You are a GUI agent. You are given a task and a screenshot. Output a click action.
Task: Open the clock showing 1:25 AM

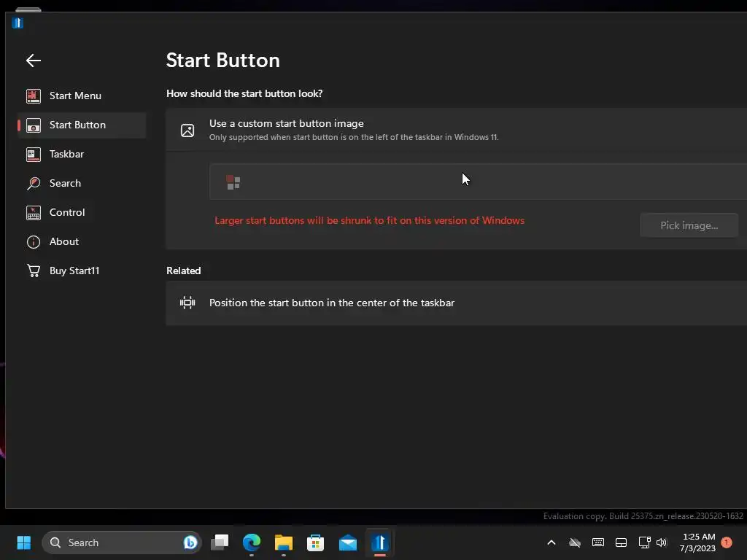698,542
